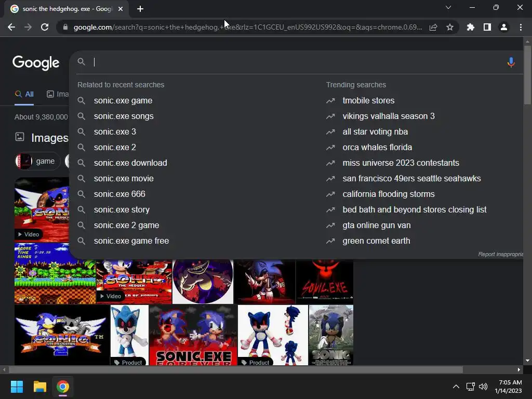Go back to the previous page

11,27
